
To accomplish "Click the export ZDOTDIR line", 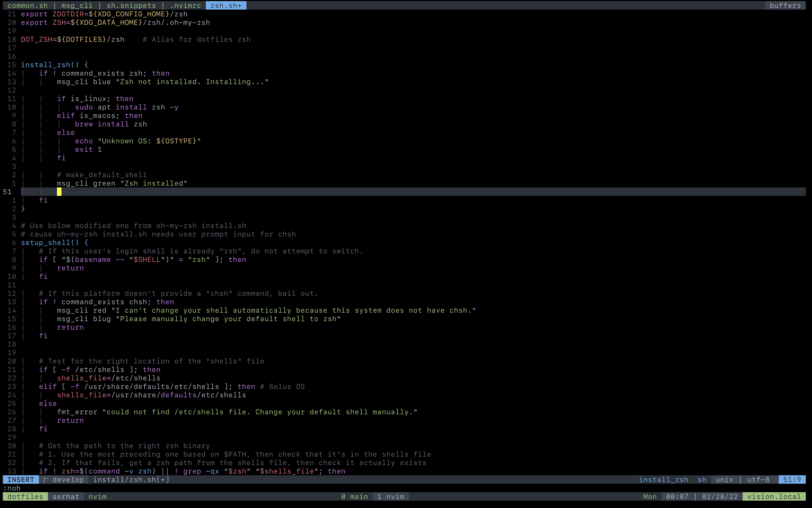I will click(x=104, y=14).
